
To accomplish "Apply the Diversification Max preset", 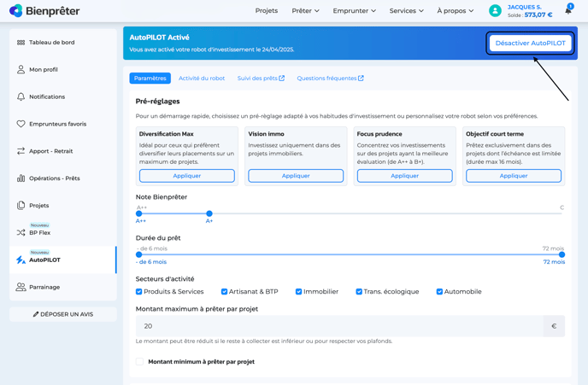I will coord(187,176).
